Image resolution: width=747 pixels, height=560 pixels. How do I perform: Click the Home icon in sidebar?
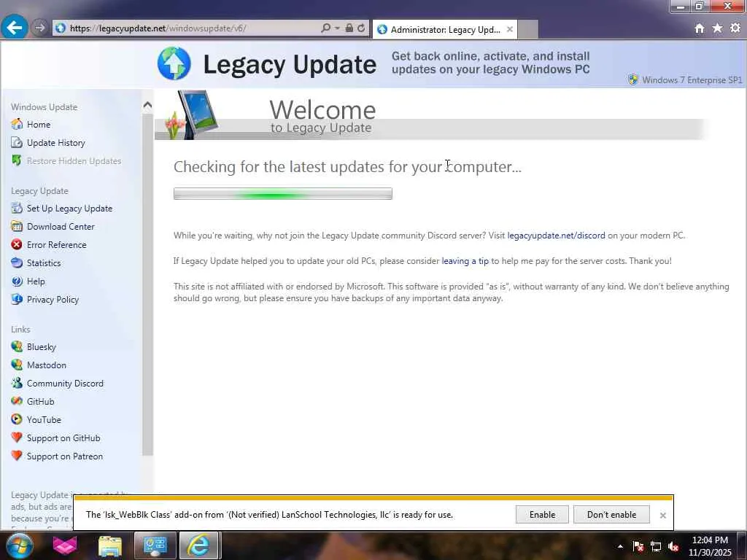(x=17, y=124)
